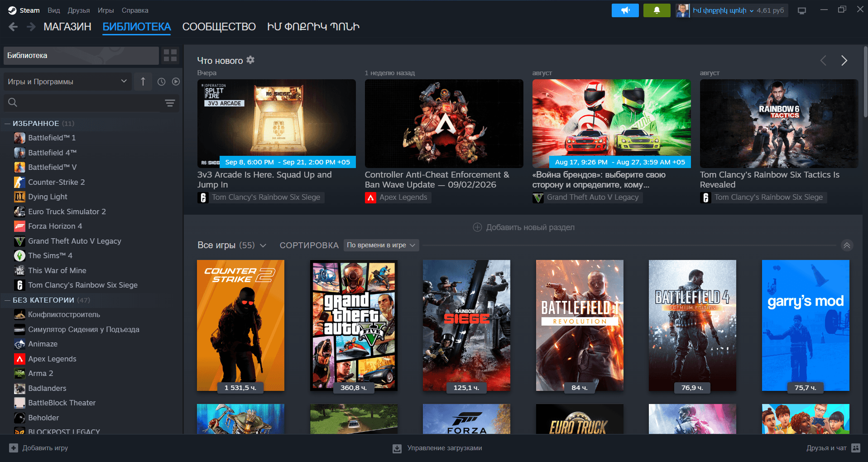Open the ԻՄ ՓՈՔՐԻԿ ՊՈՆԻ profile tab
868x462 pixels.
tap(313, 27)
